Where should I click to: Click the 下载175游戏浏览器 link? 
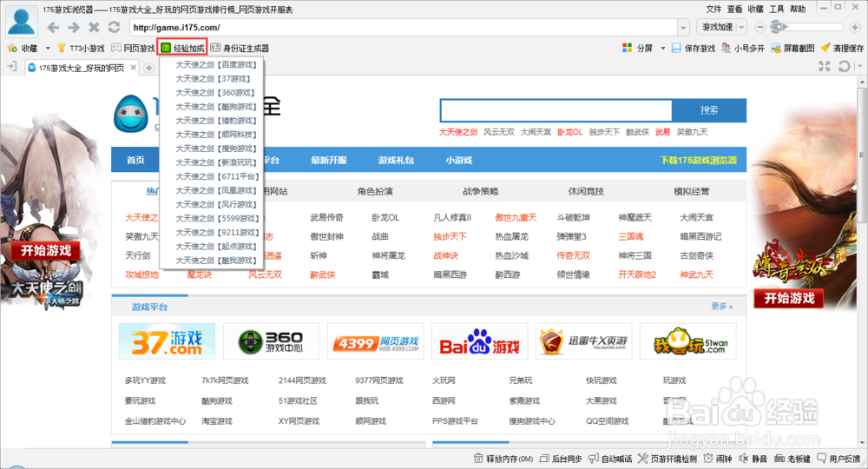click(x=698, y=160)
